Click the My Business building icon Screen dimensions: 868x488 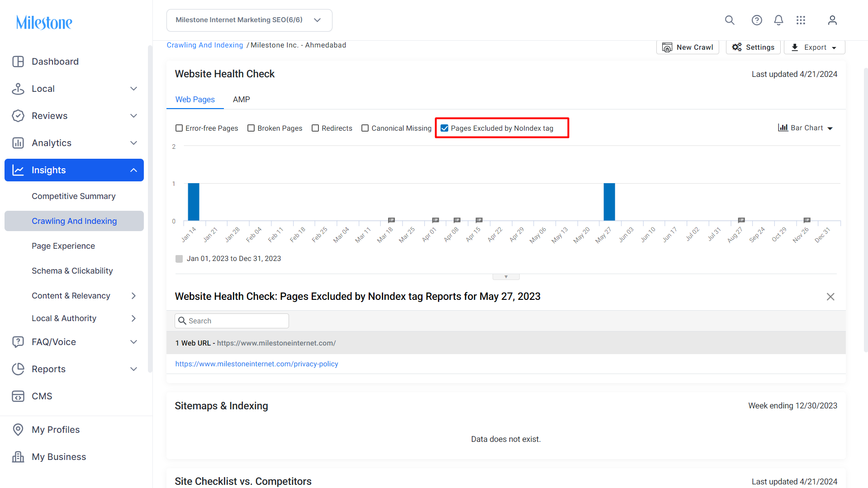point(18,457)
